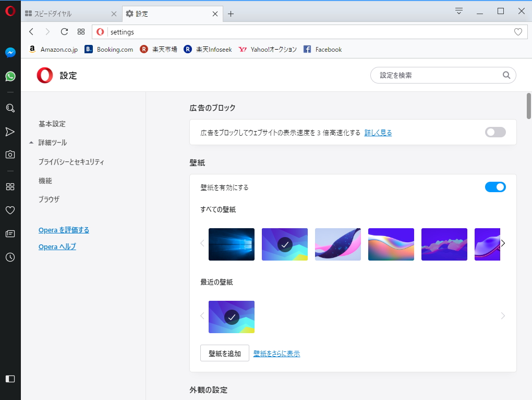Open the bookmarks heart icon in sidebar
Image resolution: width=532 pixels, height=400 pixels.
coord(10,210)
